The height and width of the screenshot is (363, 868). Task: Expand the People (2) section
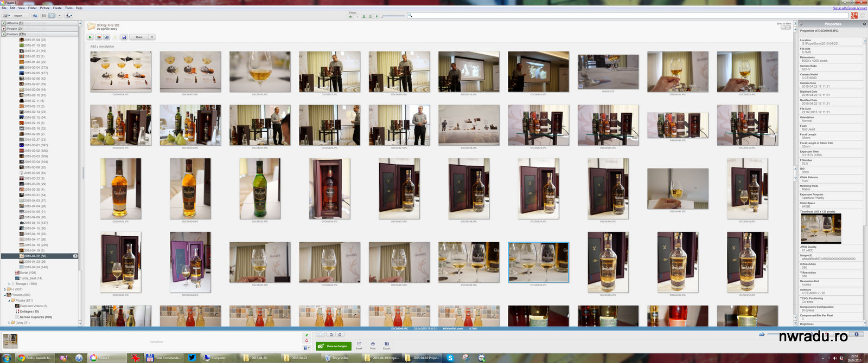4,29
